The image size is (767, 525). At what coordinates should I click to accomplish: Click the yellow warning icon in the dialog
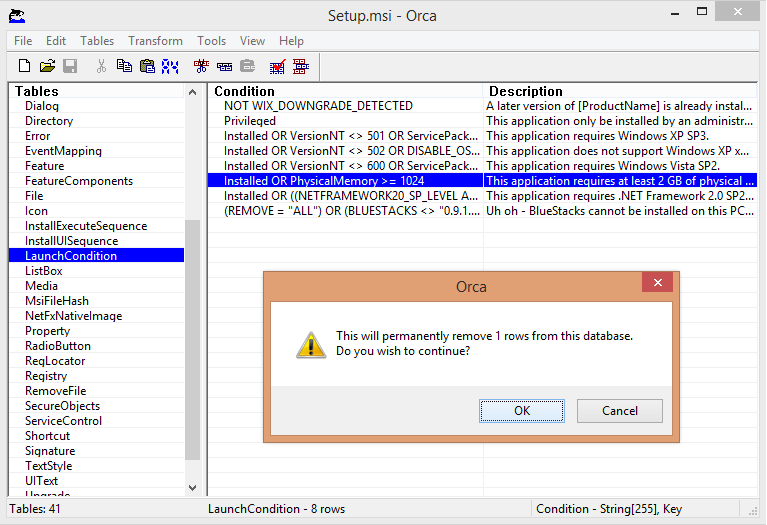[x=311, y=344]
